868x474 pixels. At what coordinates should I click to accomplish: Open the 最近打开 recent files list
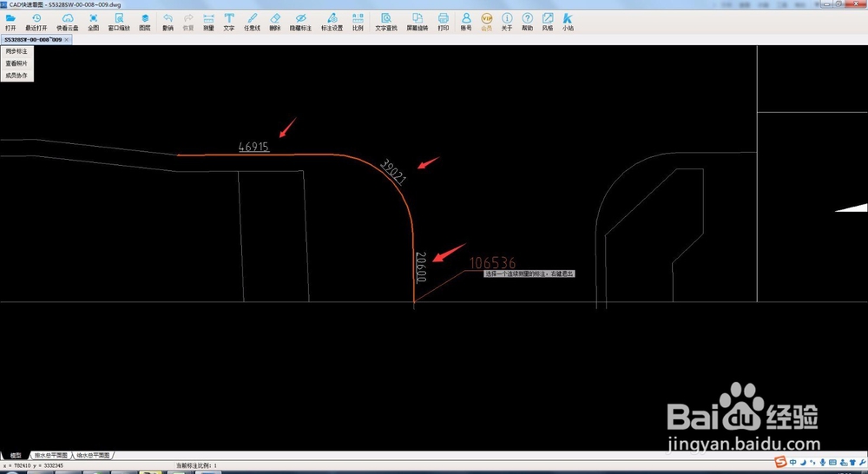click(36, 23)
